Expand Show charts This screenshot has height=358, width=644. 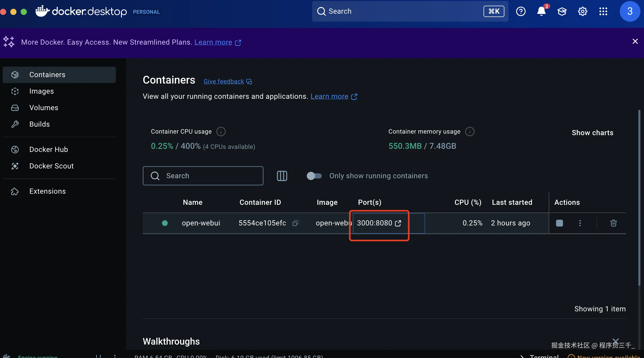point(592,133)
